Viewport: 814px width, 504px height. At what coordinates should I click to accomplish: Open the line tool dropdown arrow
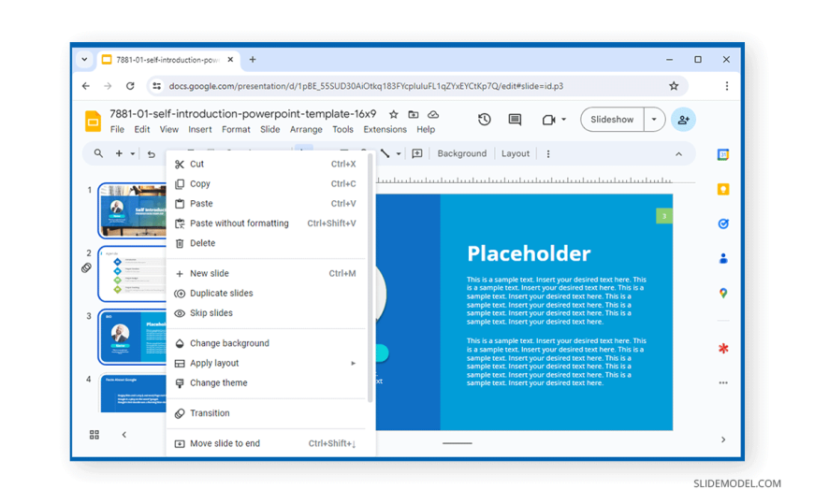[x=399, y=153]
